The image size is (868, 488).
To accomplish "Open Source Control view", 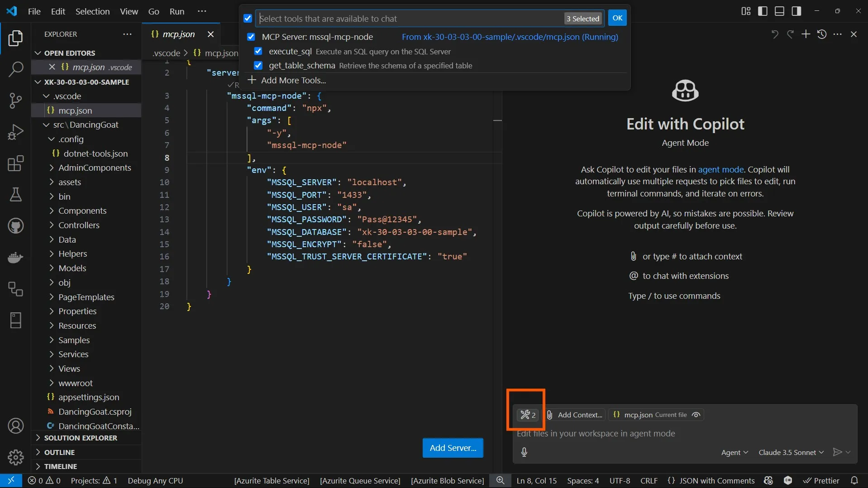I will pyautogui.click(x=15, y=100).
